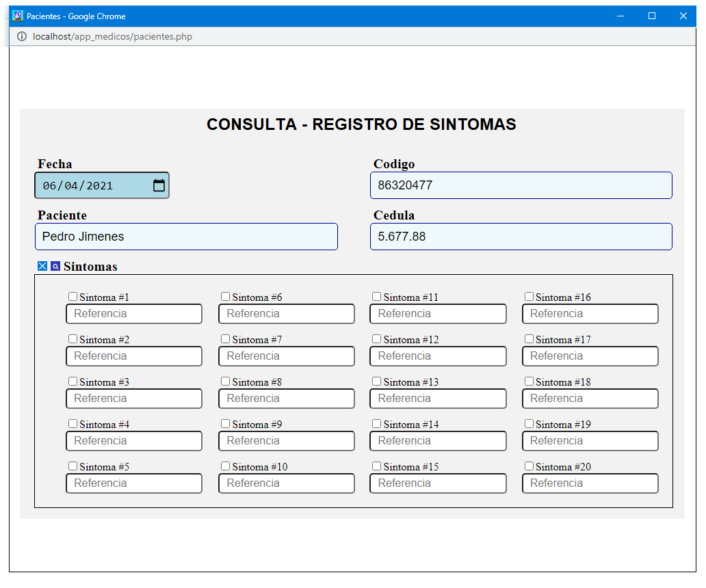This screenshot has width=706, height=588.
Task: Focus the Fecha date field
Action: (102, 185)
